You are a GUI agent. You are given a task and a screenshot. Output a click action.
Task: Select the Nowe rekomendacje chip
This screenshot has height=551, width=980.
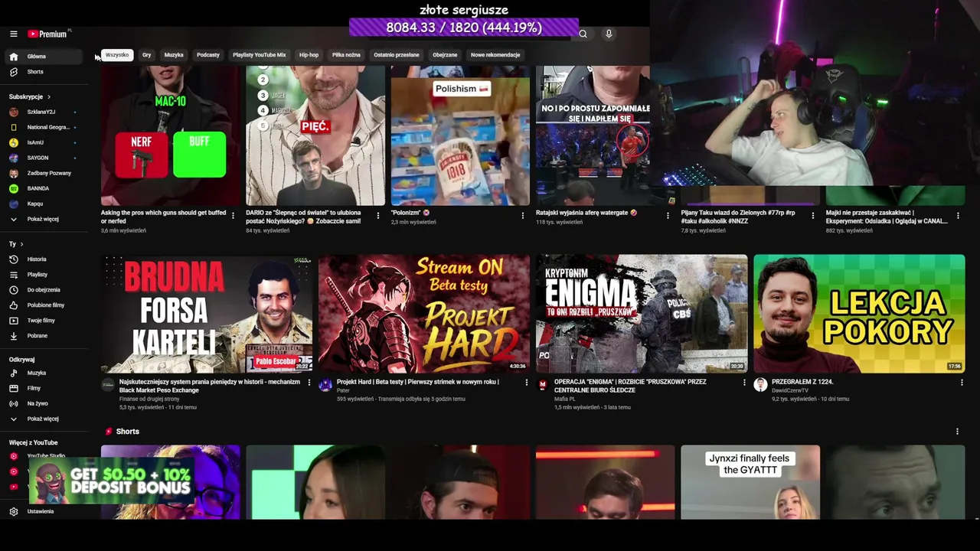coord(495,55)
